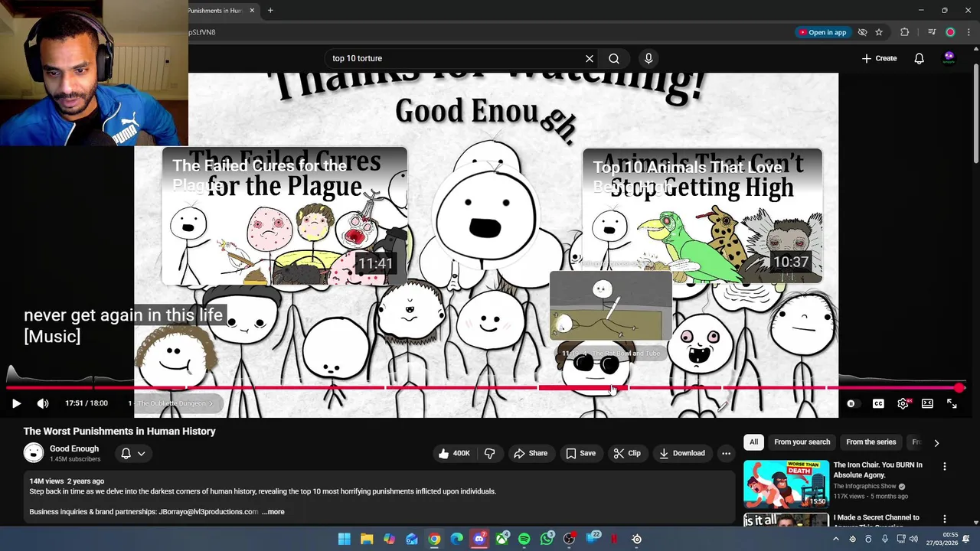Share the video
Screen dimensions: 980x551
point(531,453)
